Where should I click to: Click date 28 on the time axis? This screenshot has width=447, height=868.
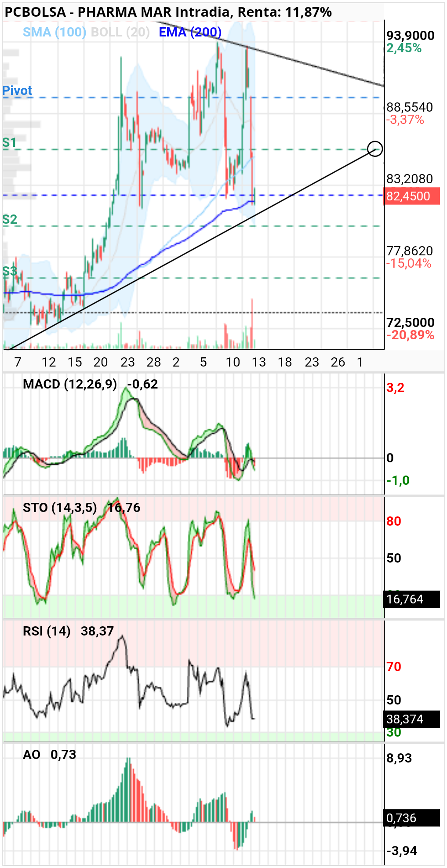(153, 362)
